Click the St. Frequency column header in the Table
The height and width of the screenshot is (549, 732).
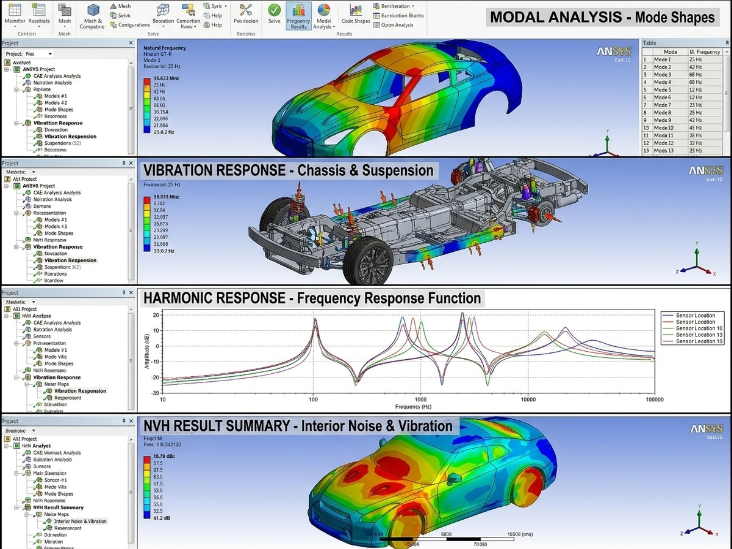[x=705, y=52]
